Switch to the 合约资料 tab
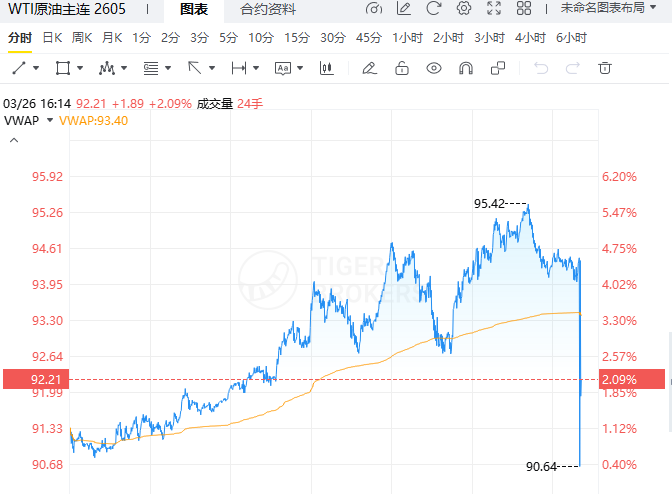 click(x=267, y=9)
